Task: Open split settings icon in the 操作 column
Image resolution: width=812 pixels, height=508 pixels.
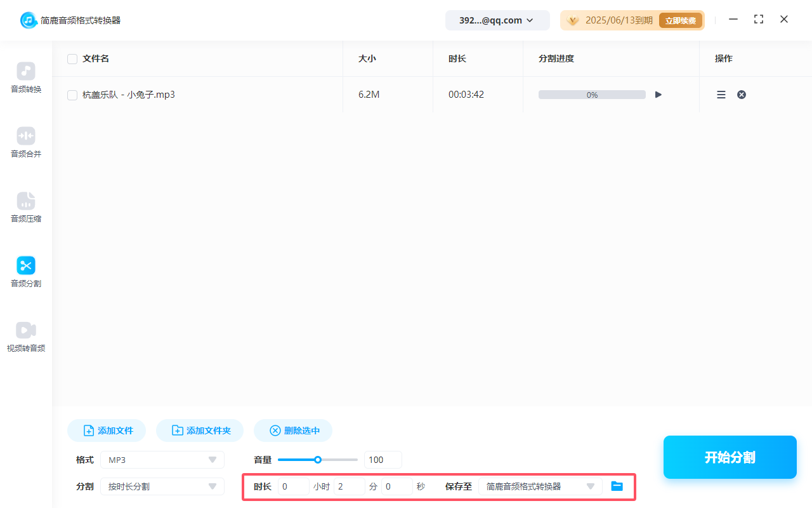Action: 721,94
